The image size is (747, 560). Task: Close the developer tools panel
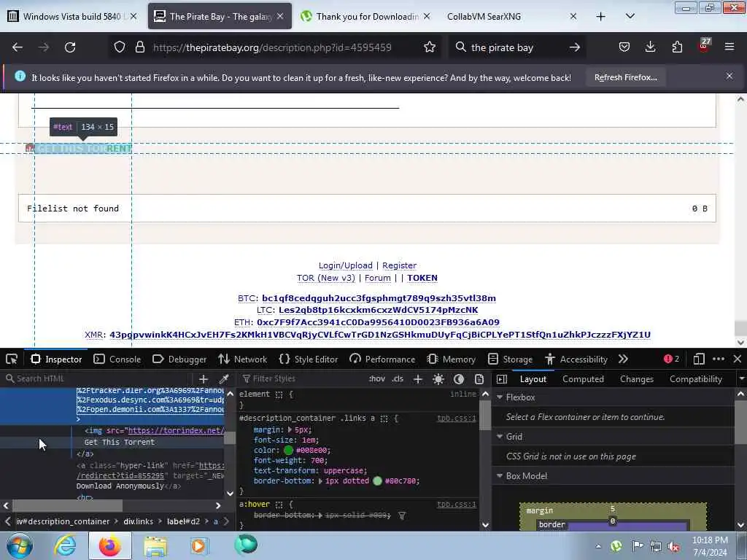[737, 359]
